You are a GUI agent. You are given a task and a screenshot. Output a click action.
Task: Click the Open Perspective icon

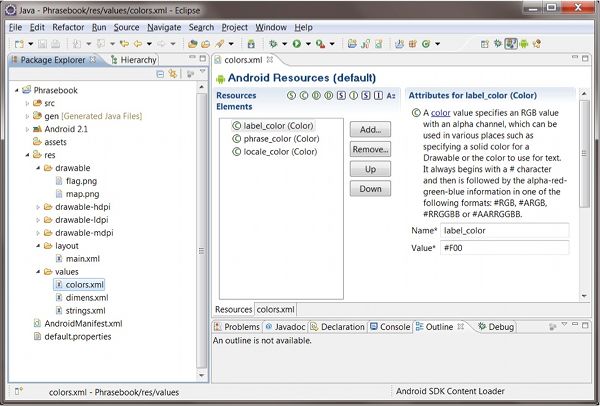[485, 44]
